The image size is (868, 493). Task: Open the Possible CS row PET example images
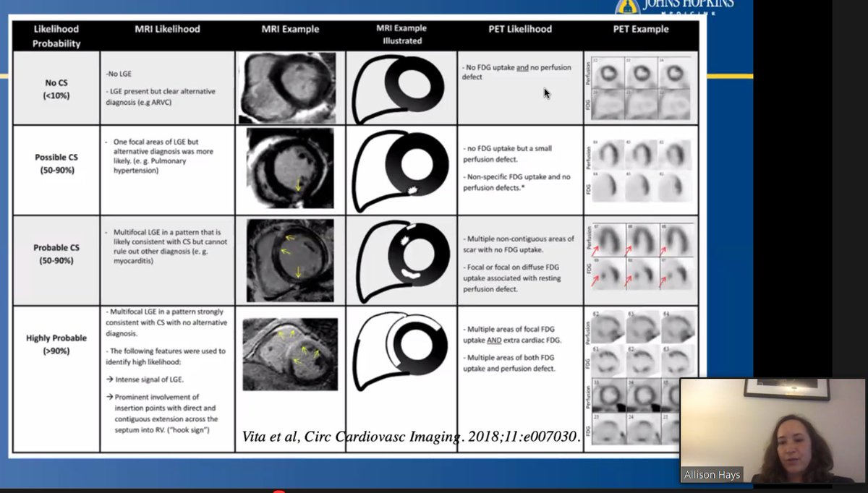640,171
